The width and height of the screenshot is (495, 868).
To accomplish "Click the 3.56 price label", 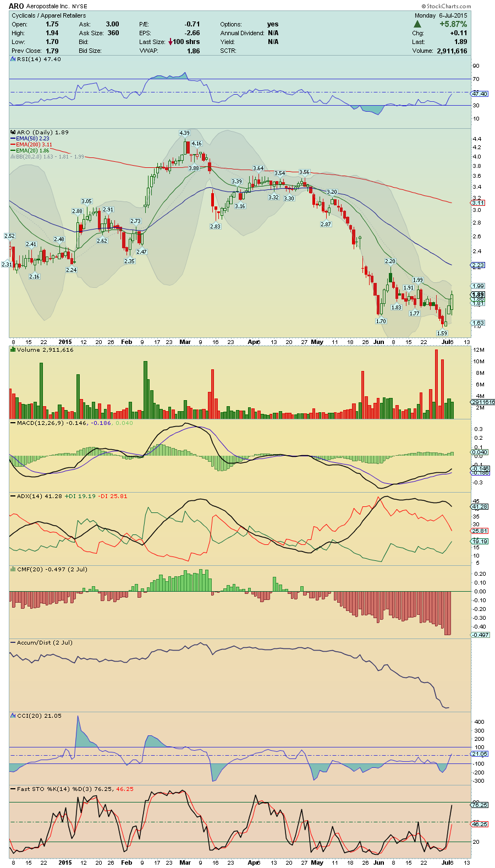I will coord(304,172).
